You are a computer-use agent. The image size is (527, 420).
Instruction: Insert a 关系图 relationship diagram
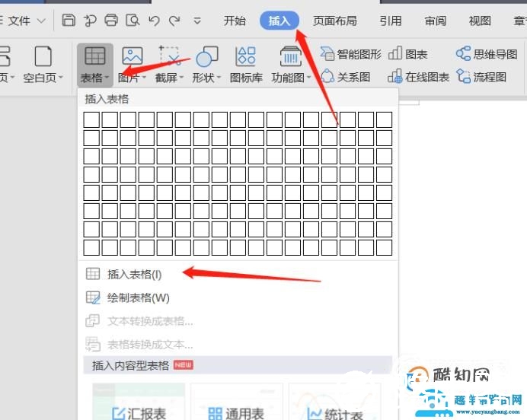(346, 77)
